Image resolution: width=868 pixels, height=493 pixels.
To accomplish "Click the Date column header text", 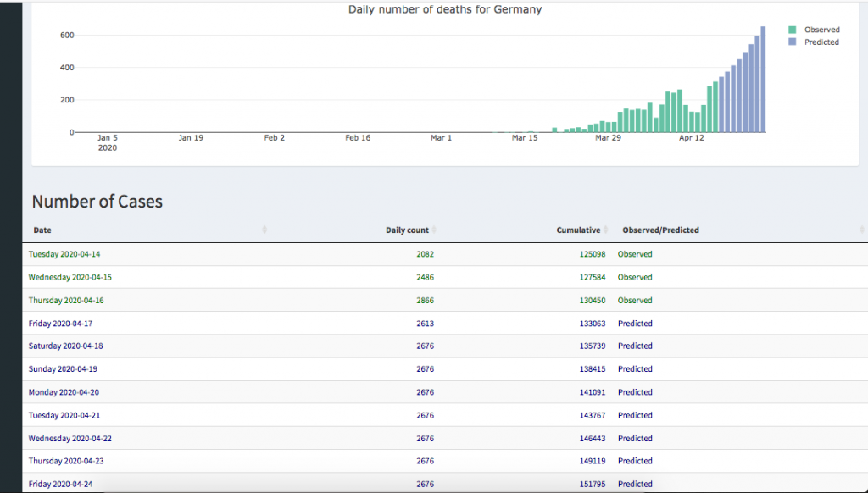I will 42,230.
